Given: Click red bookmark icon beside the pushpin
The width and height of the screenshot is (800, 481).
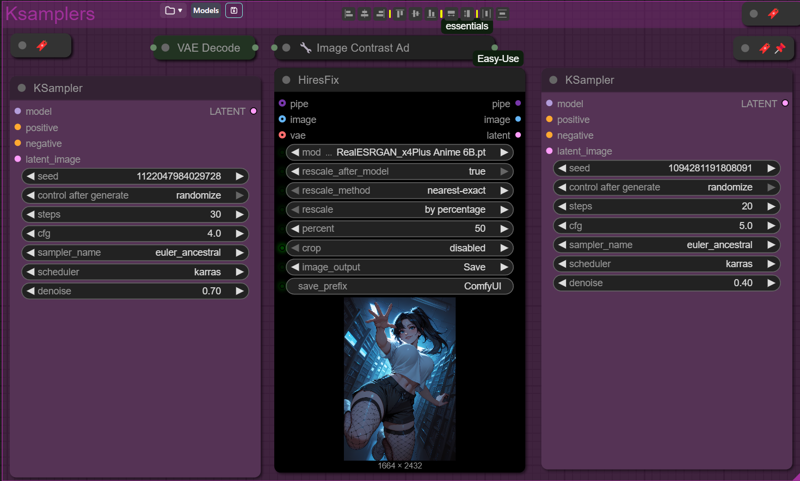Looking at the screenshot, I should [764, 48].
